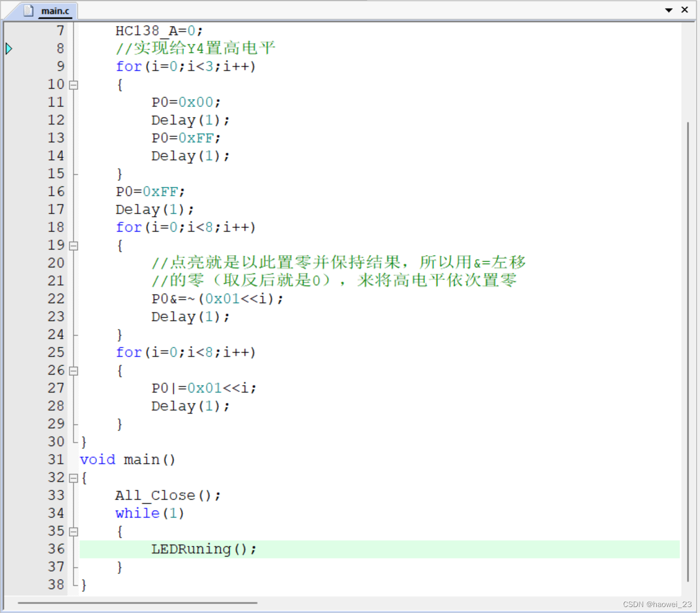This screenshot has width=700, height=613.
Task: Close the main.c editor tab
Action: (x=685, y=10)
